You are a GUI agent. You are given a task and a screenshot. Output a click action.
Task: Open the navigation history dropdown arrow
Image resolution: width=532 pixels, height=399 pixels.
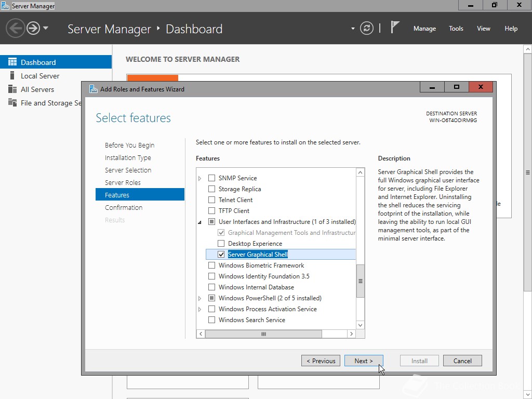point(46,28)
